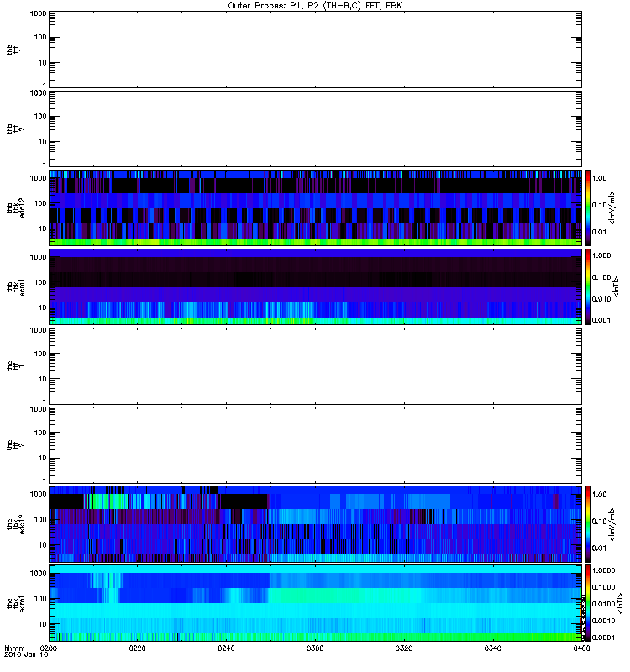The width and height of the screenshot is (630, 672).
Task: Click the '0220' time axis label
Action: tap(137, 648)
